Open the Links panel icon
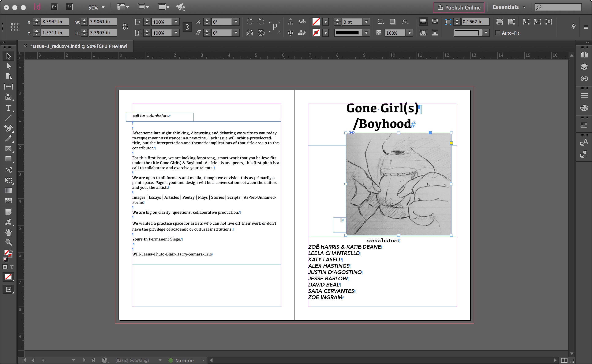 click(x=584, y=79)
